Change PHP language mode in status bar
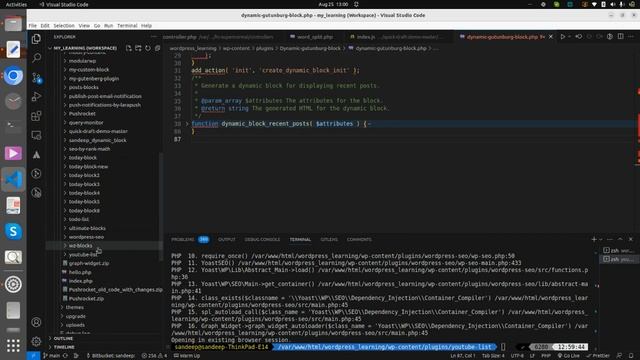This screenshot has height=360, width=640. 546,356
